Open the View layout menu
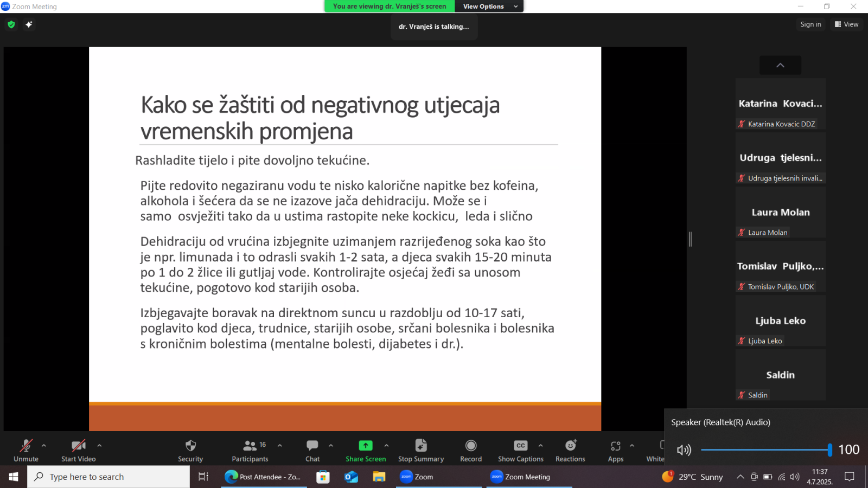Image resolution: width=868 pixels, height=488 pixels. (x=846, y=24)
